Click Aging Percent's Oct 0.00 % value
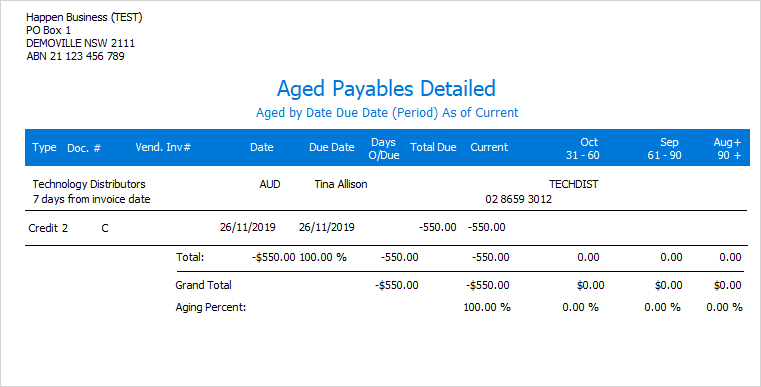761x387 pixels. [x=580, y=307]
